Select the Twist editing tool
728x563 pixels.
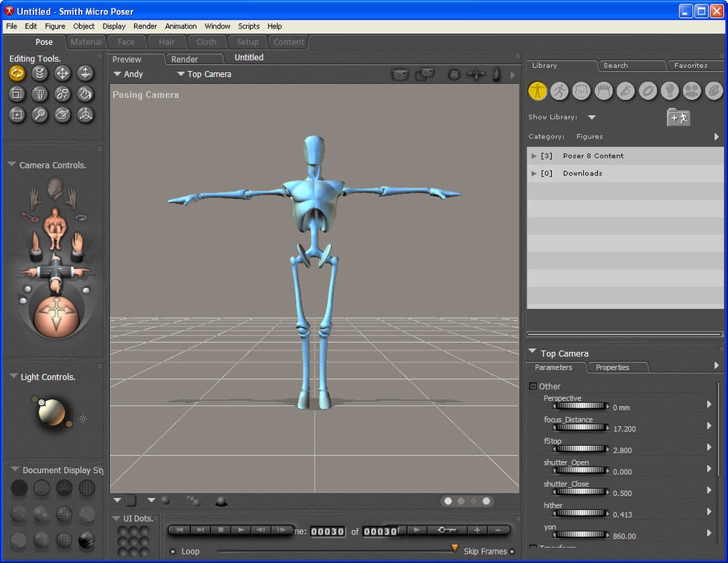[40, 73]
